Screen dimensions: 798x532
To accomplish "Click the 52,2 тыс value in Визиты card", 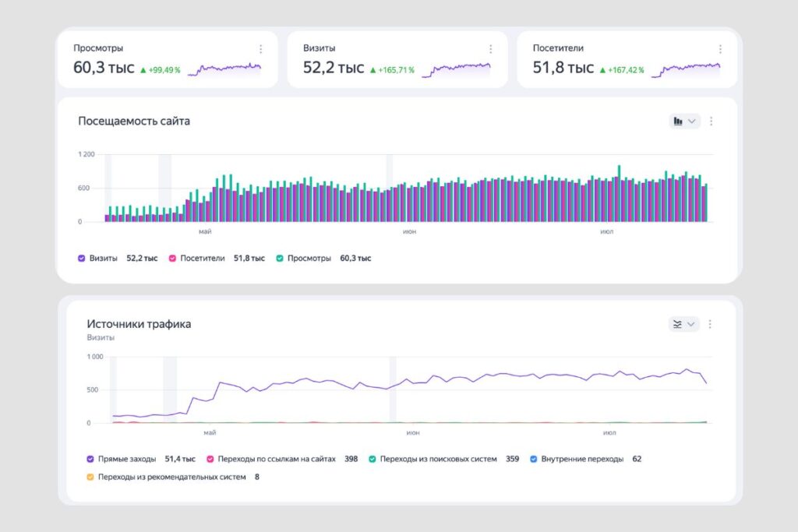I will pos(334,67).
